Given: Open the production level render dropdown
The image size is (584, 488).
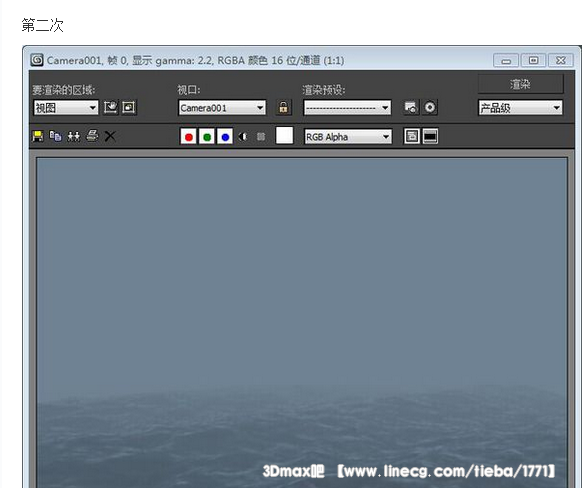Looking at the screenshot, I should 520,108.
